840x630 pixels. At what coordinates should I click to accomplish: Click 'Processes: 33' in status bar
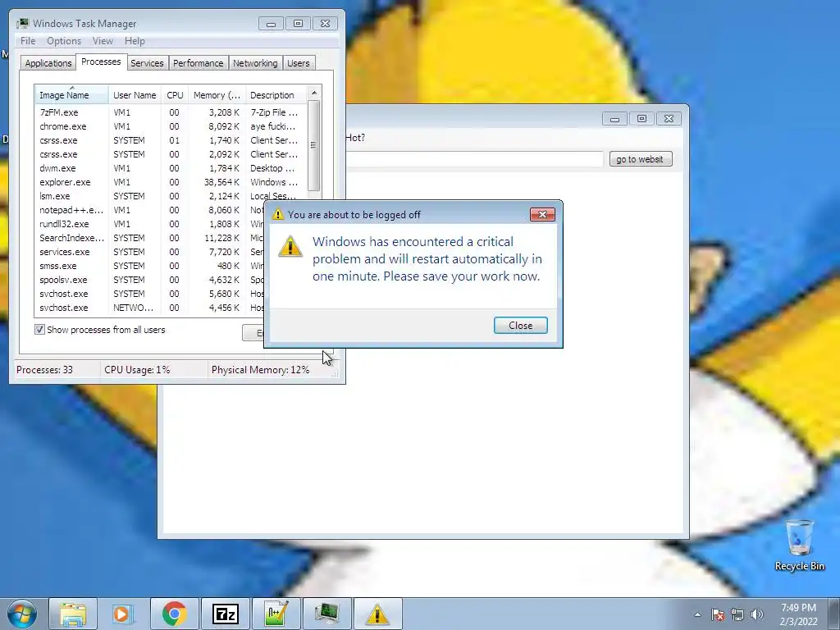coord(44,370)
